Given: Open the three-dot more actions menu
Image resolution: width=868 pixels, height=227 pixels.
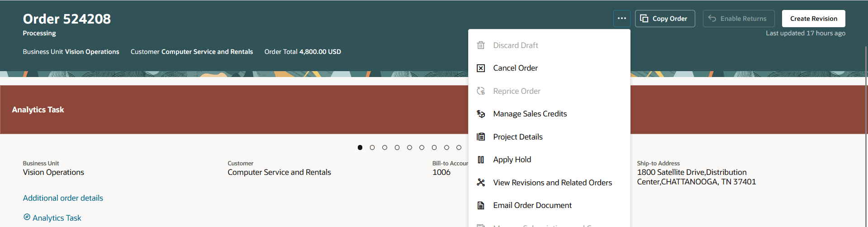Looking at the screenshot, I should click(622, 19).
